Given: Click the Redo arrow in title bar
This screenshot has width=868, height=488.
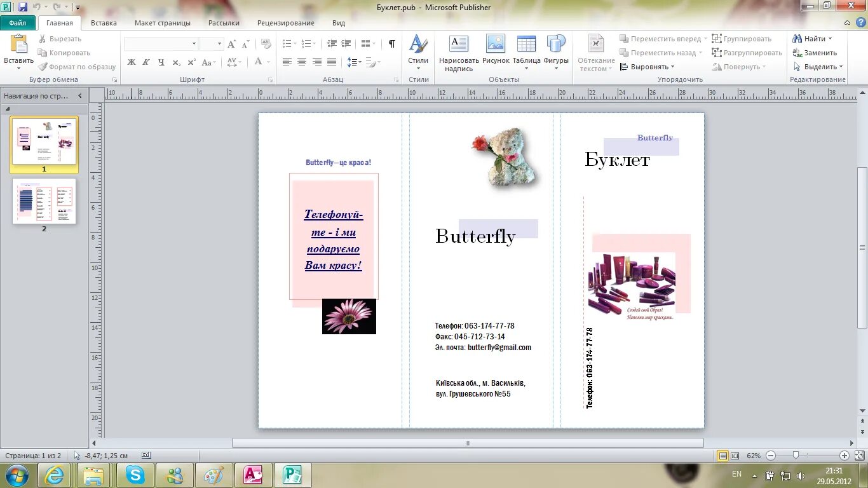Looking at the screenshot, I should (x=57, y=7).
